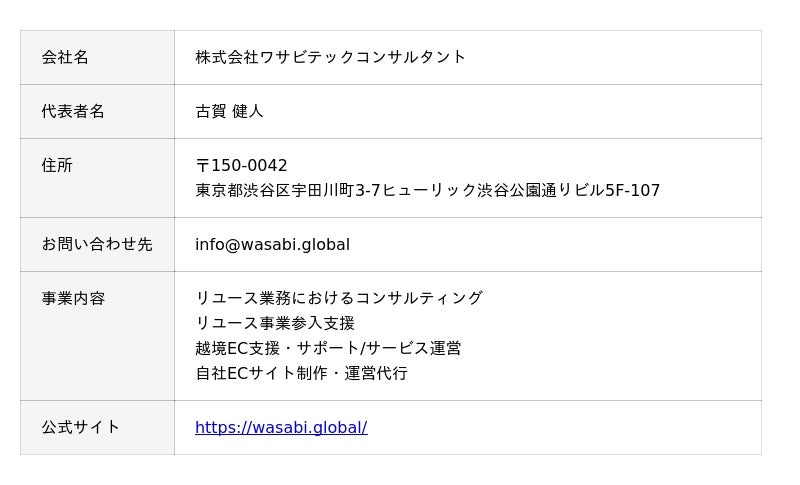Select the postal code number 150-0042

pyautogui.click(x=249, y=166)
